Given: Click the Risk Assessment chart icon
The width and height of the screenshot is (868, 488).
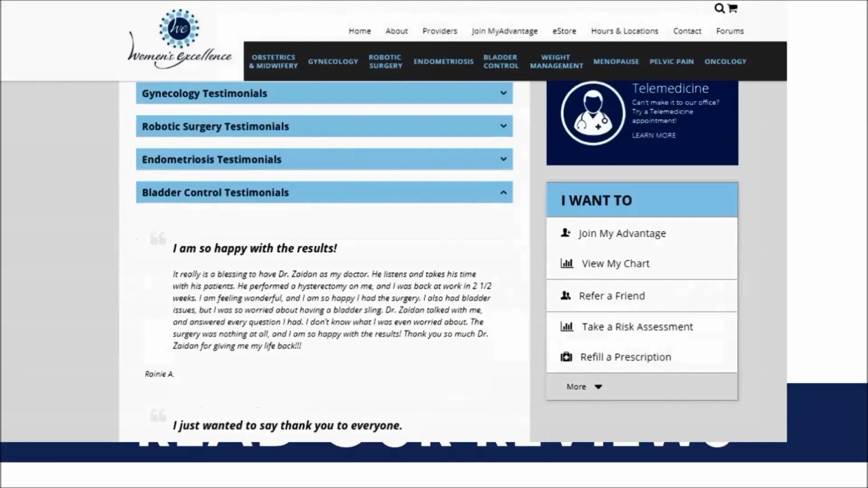Looking at the screenshot, I should tap(567, 326).
